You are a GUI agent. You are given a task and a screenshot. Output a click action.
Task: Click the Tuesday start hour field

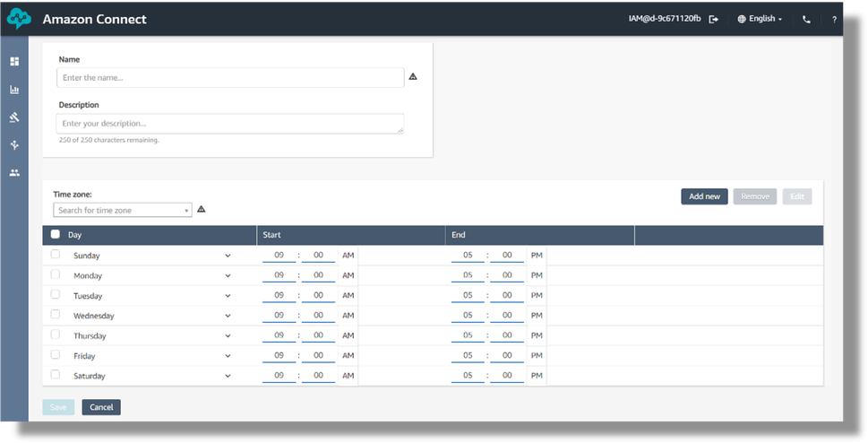pos(279,295)
